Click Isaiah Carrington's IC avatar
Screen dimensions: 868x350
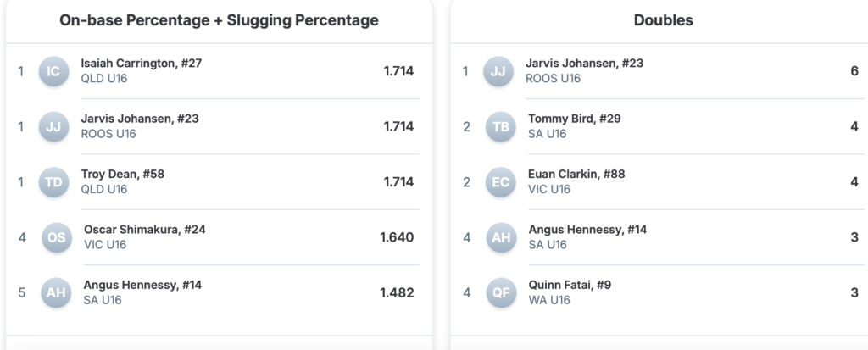pyautogui.click(x=54, y=71)
